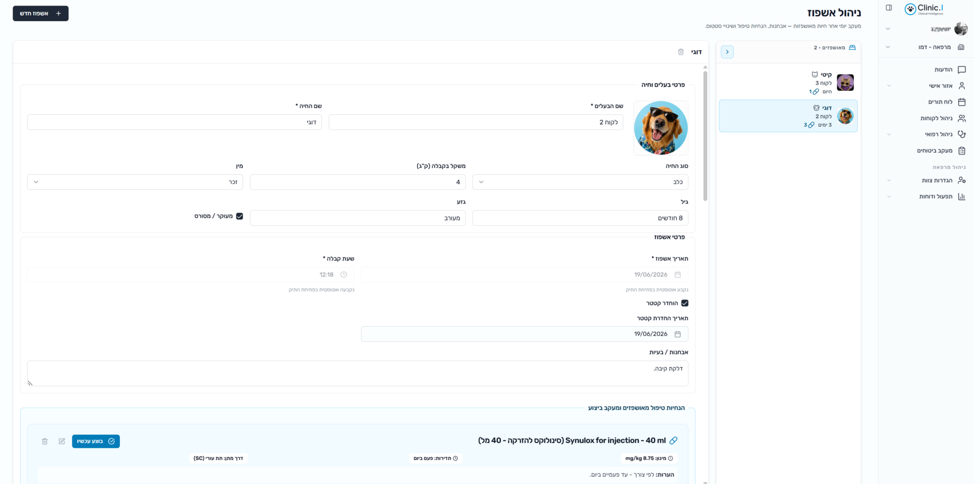Screen dimensions: 980x484
Task: Open the סוג החיה dropdown showing כלב
Action: 580,182
